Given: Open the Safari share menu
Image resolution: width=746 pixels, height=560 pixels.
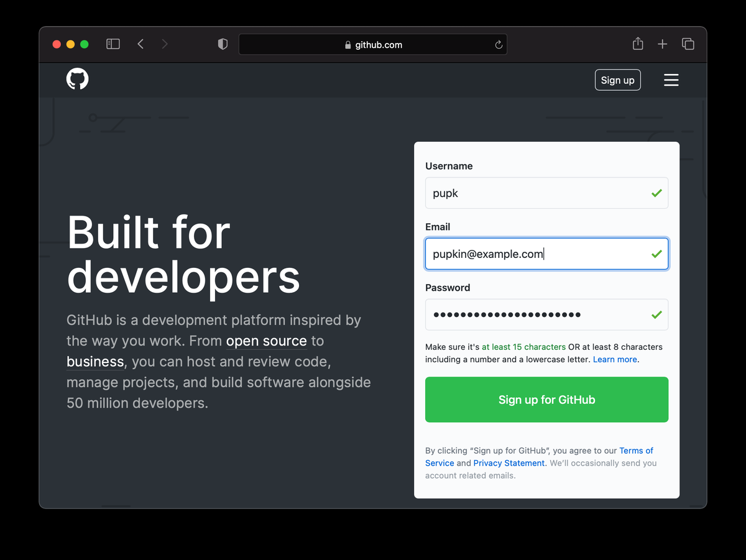Looking at the screenshot, I should 638,44.
